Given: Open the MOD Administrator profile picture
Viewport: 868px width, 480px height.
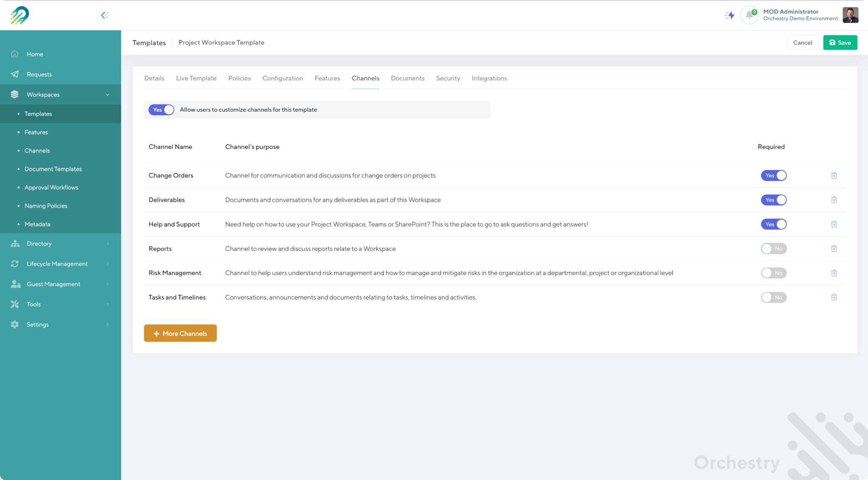Looking at the screenshot, I should 850,15.
